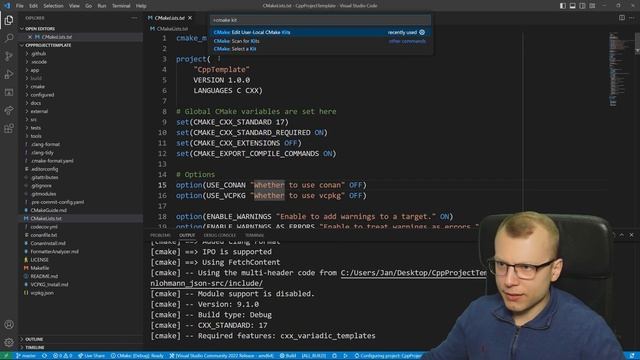
Task: Open editor More Actions ellipsis
Action: tap(632, 18)
